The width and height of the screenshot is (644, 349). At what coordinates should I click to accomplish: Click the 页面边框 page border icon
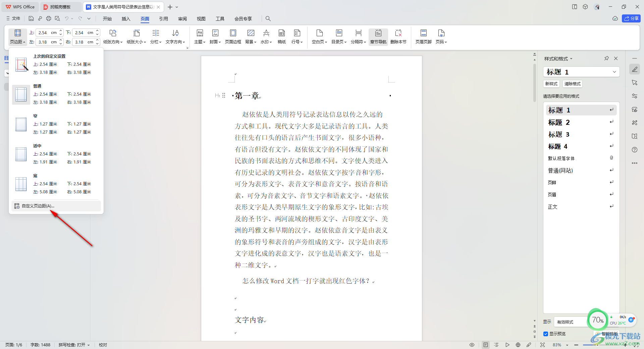coord(233,37)
